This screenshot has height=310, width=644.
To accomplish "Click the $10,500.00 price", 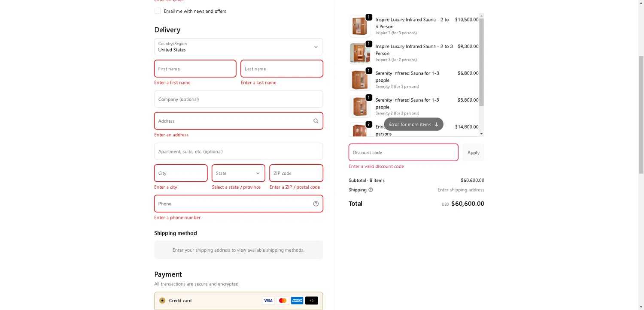I will click(x=467, y=20).
